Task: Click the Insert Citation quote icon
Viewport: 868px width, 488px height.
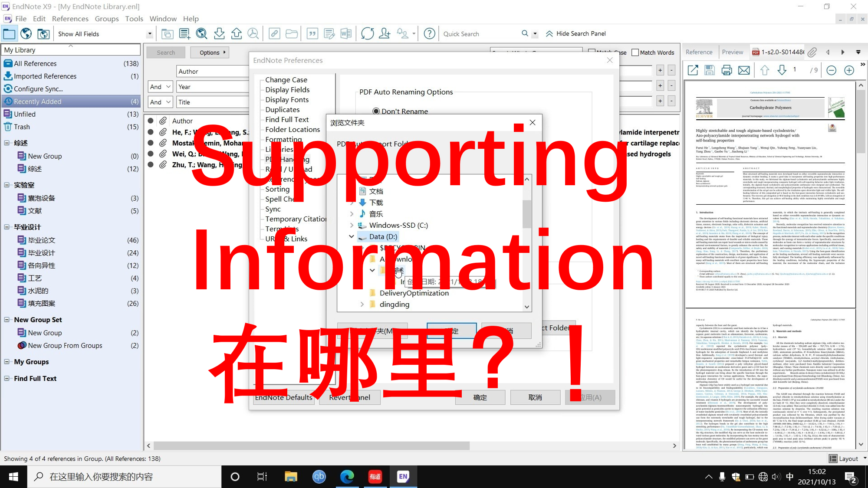Action: (x=312, y=33)
